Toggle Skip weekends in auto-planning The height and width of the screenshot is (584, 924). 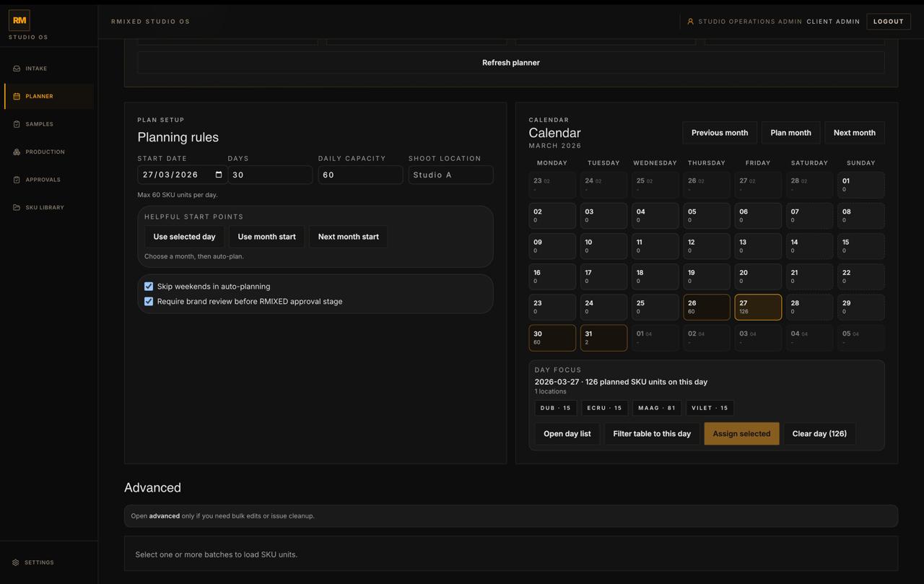pyautogui.click(x=149, y=286)
